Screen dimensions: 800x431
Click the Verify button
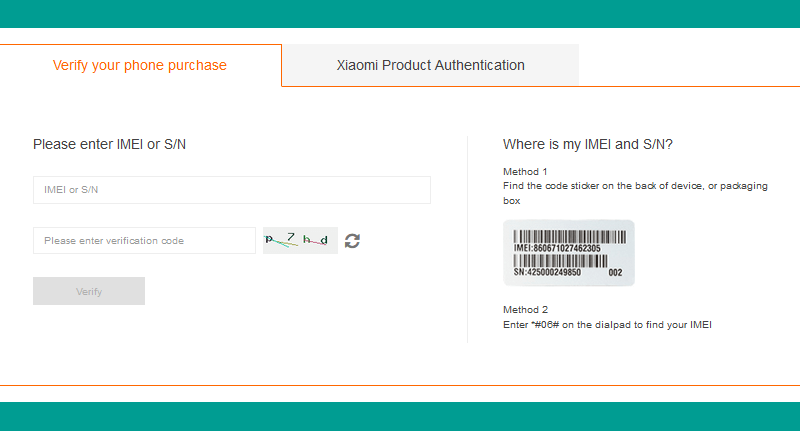tap(89, 291)
